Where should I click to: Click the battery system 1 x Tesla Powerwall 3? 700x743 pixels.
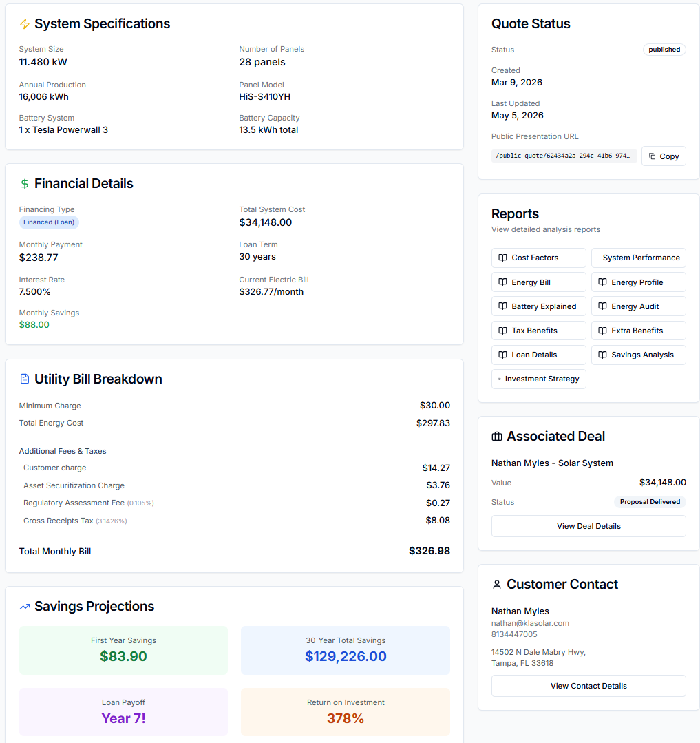63,130
